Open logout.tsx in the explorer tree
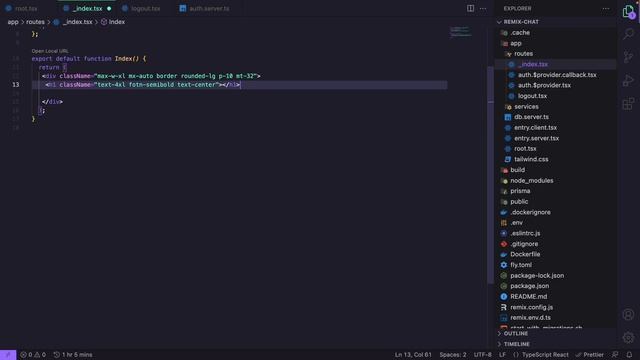The image size is (640, 360). click(532, 96)
